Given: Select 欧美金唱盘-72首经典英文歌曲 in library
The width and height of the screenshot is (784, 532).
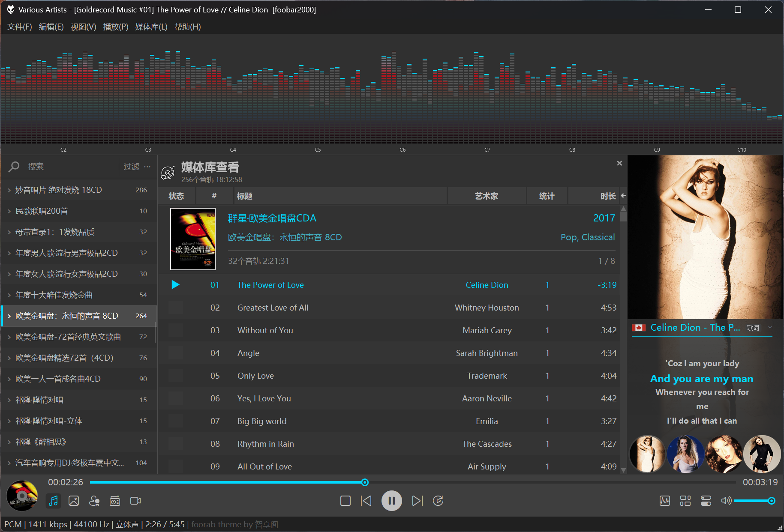Looking at the screenshot, I should pos(78,337).
